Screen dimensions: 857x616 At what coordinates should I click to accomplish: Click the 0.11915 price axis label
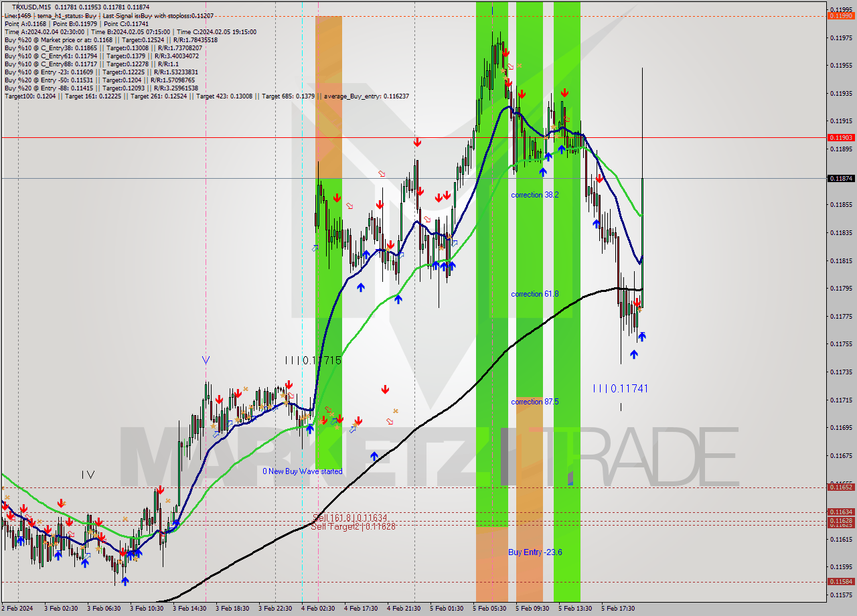pyautogui.click(x=840, y=121)
